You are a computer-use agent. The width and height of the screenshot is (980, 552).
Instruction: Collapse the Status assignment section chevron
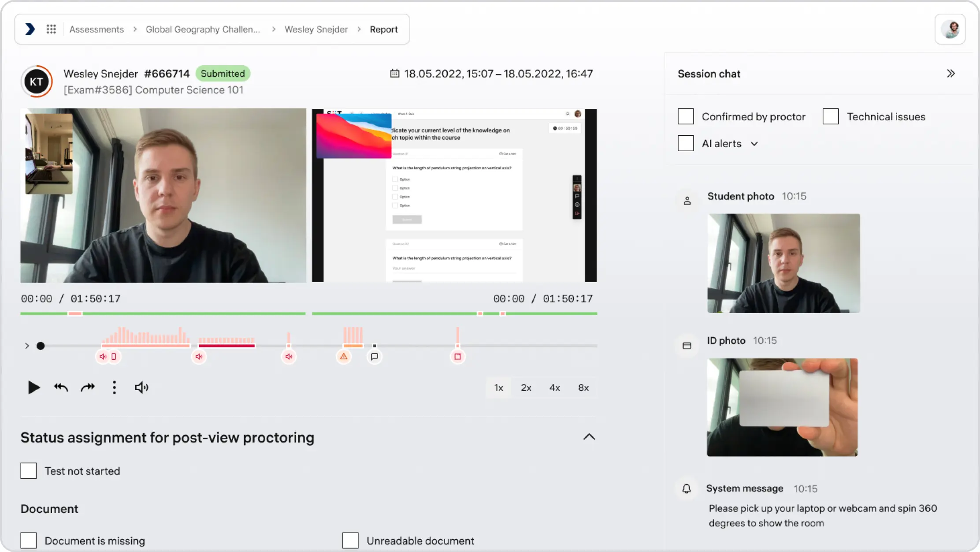pos(589,437)
